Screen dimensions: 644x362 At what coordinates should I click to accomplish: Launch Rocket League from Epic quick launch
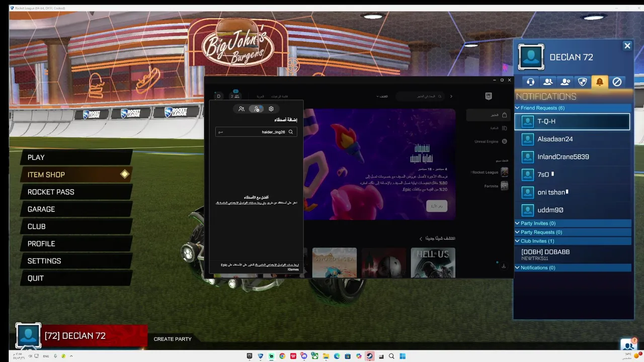click(x=490, y=172)
